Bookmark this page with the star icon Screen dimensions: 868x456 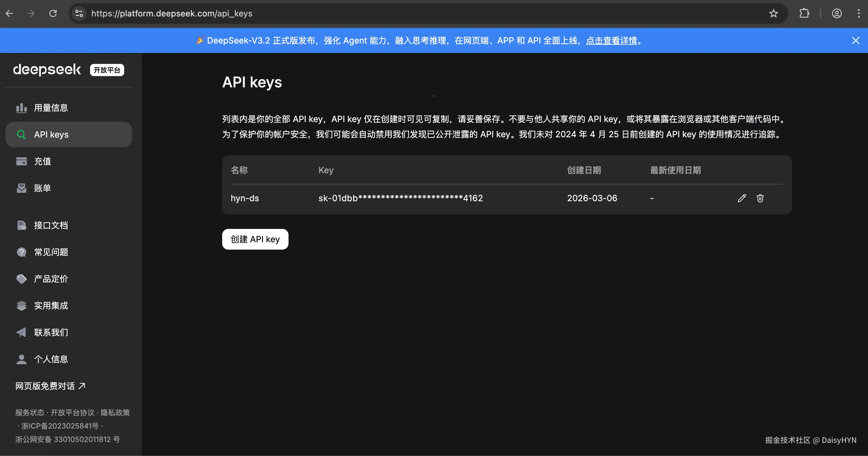[774, 13]
